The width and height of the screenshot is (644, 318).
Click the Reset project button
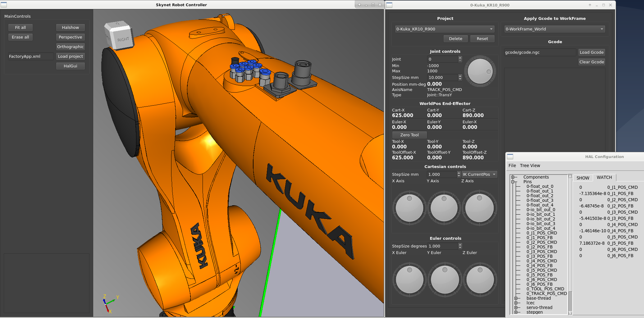click(482, 39)
